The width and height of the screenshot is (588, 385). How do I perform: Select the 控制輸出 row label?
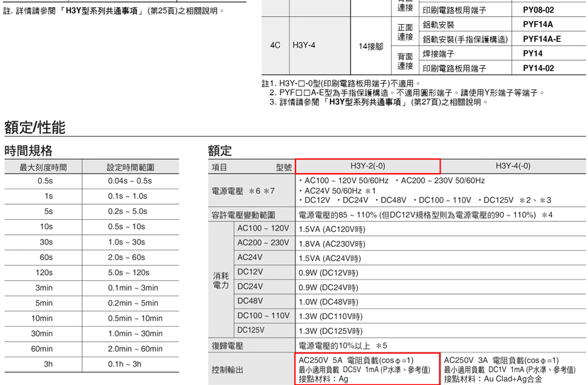pos(227,369)
